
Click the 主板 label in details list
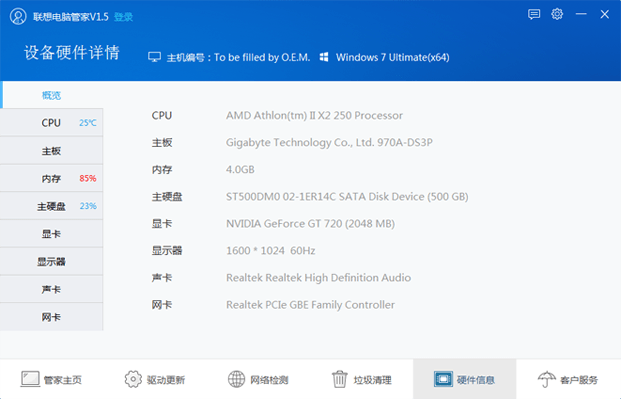pyautogui.click(x=162, y=143)
